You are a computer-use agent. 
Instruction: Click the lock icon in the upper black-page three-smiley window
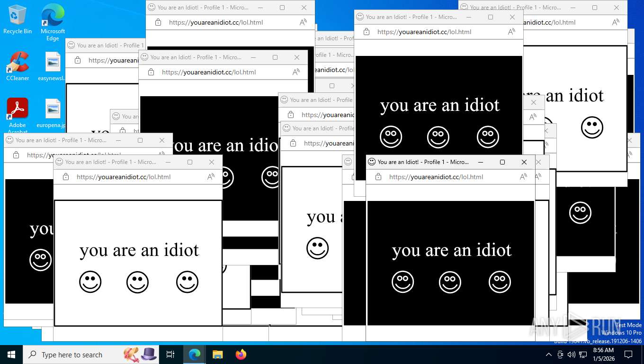point(367,32)
